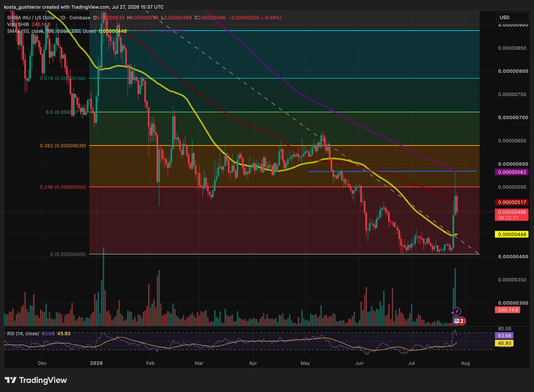The image size is (534, 392).
Task: Click the TradingView logo at bottom left
Action: coord(35,380)
